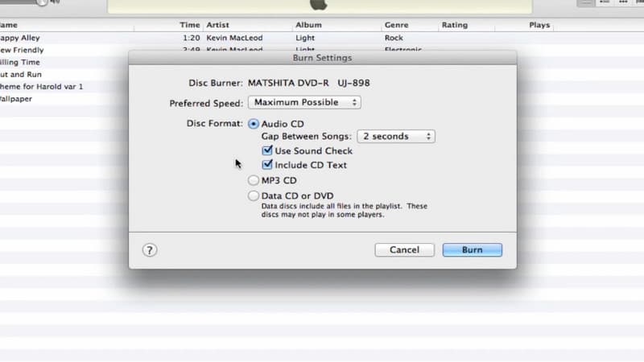Uncheck Use Sound Check
This screenshot has width=644, height=362.
(x=267, y=150)
